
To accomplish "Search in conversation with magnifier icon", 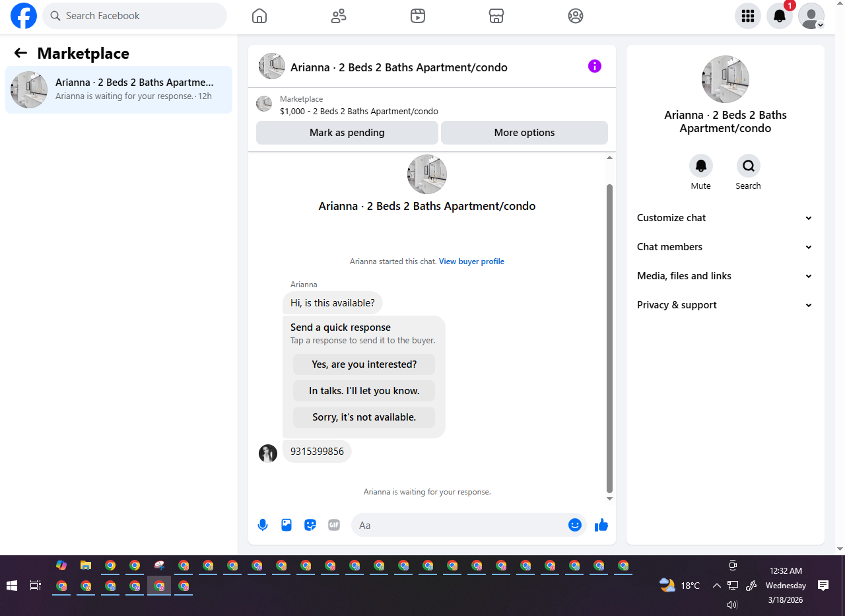I will point(749,166).
